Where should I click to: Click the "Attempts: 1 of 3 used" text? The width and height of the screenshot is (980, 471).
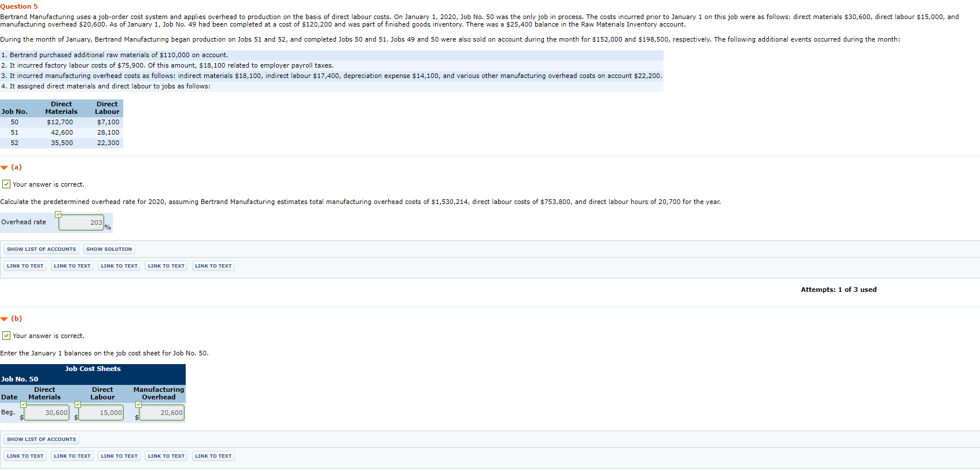pos(838,290)
